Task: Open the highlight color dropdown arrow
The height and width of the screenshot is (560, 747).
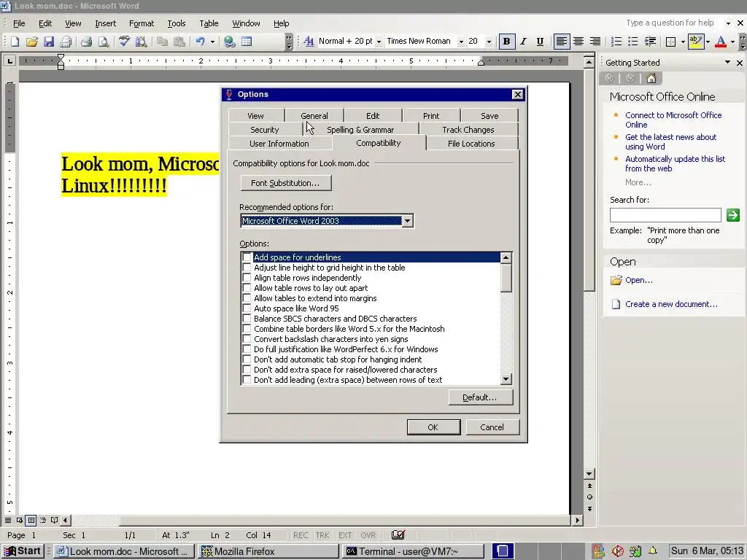Action: 708,42
